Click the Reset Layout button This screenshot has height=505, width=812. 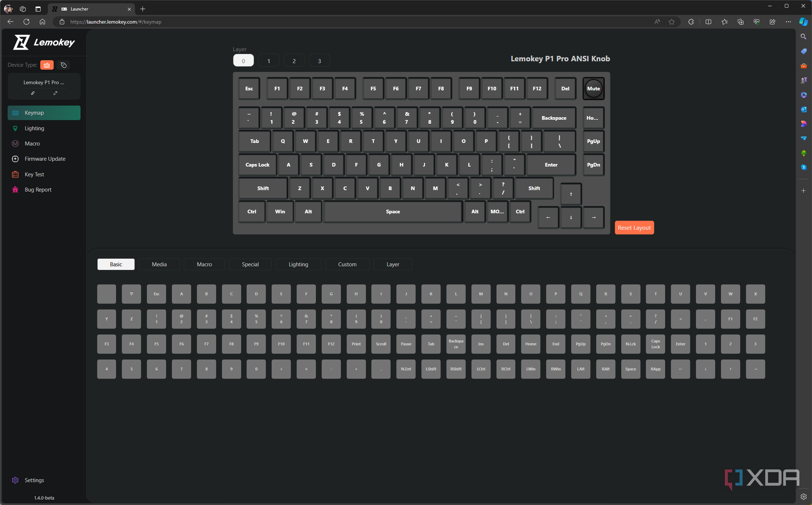click(634, 227)
